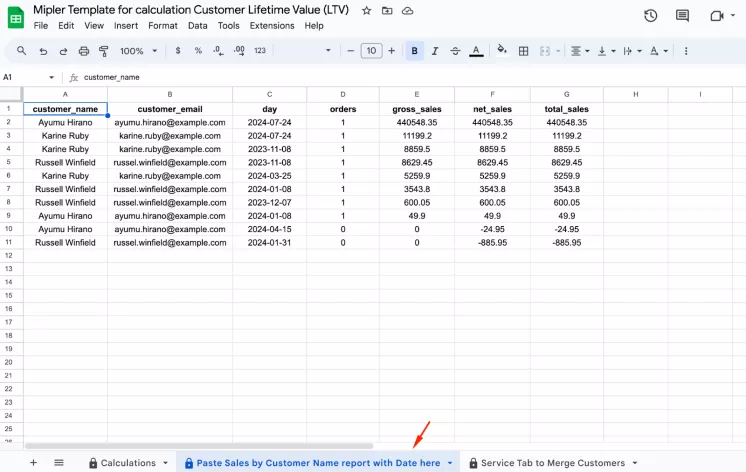Open the text color picker
Viewport: 746px width, 472px height.
(x=476, y=51)
